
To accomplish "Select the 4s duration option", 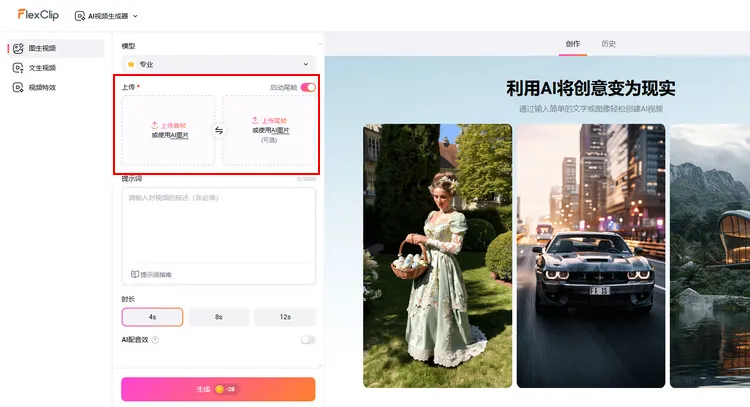I will click(x=152, y=317).
